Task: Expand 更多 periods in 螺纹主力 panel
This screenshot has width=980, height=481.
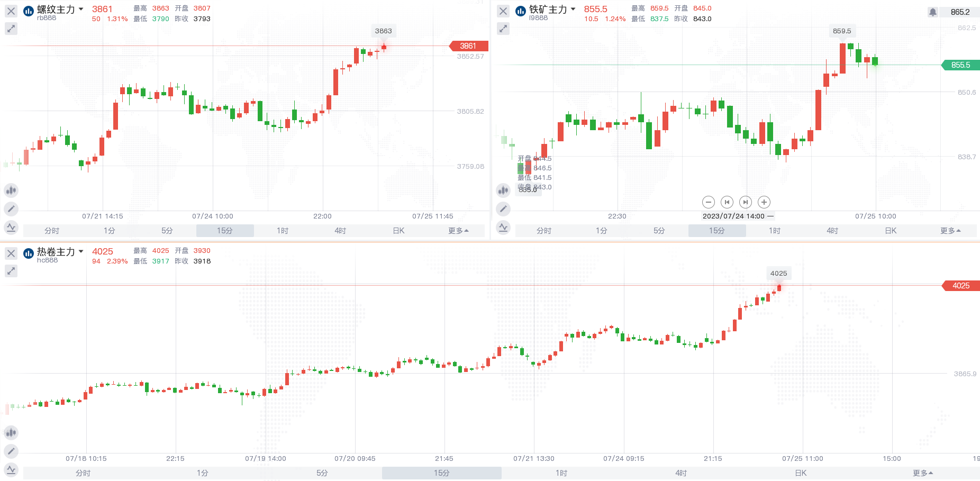Action: click(x=458, y=231)
